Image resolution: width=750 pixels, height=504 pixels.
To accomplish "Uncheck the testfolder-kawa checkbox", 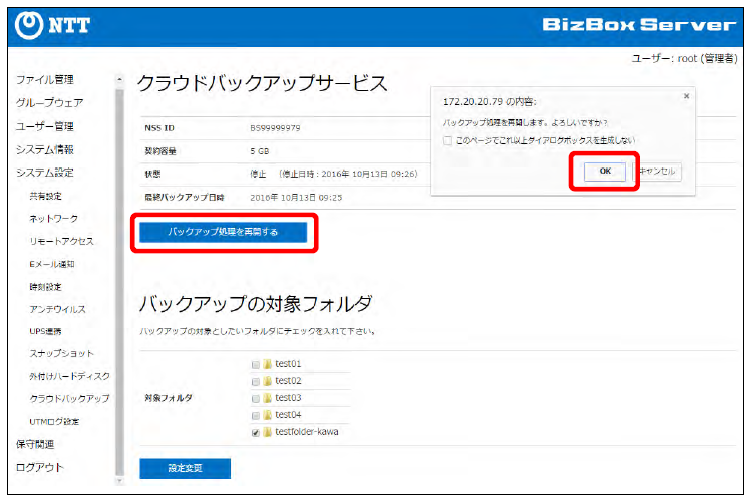I will click(x=256, y=433).
